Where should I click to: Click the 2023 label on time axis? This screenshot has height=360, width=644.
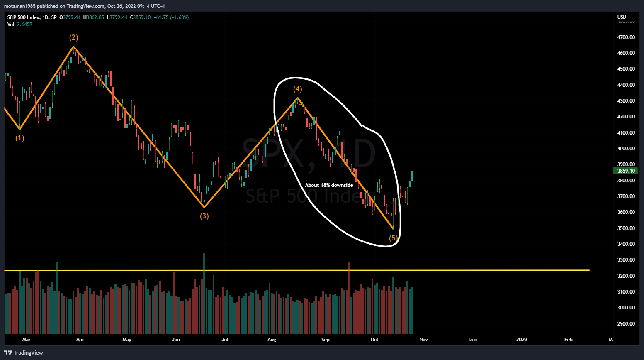pyautogui.click(x=522, y=340)
